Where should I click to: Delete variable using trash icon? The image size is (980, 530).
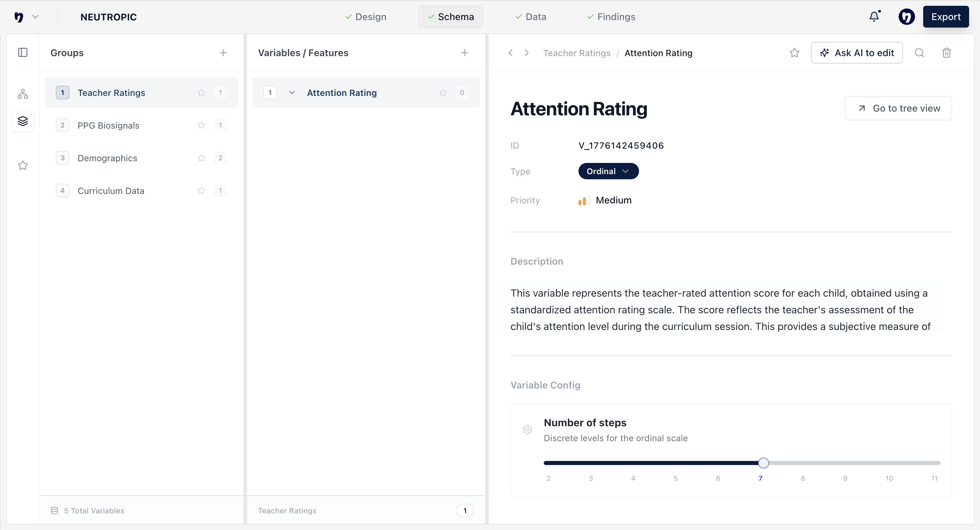pos(947,53)
